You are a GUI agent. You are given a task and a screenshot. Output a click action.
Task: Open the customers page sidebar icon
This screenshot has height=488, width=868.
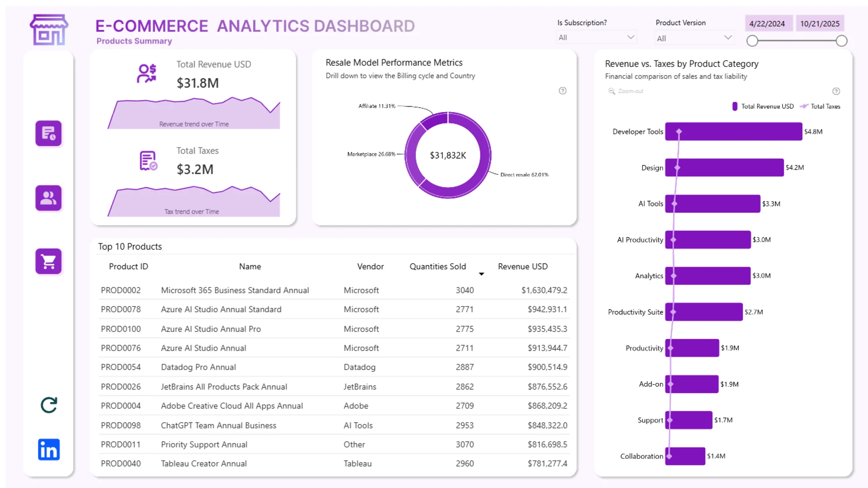pos(48,198)
